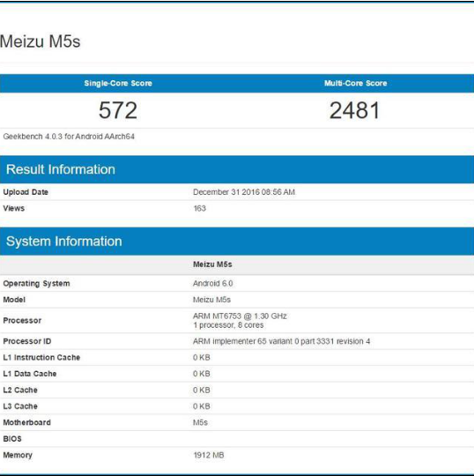This screenshot has height=476, width=474.
Task: Click the 'L1 Data Cache' row label
Action: (x=30, y=374)
